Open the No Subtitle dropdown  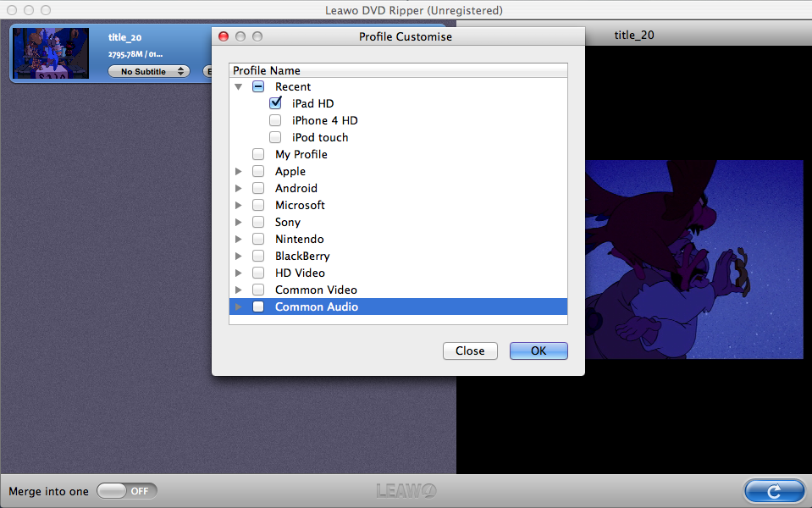pyautogui.click(x=149, y=71)
